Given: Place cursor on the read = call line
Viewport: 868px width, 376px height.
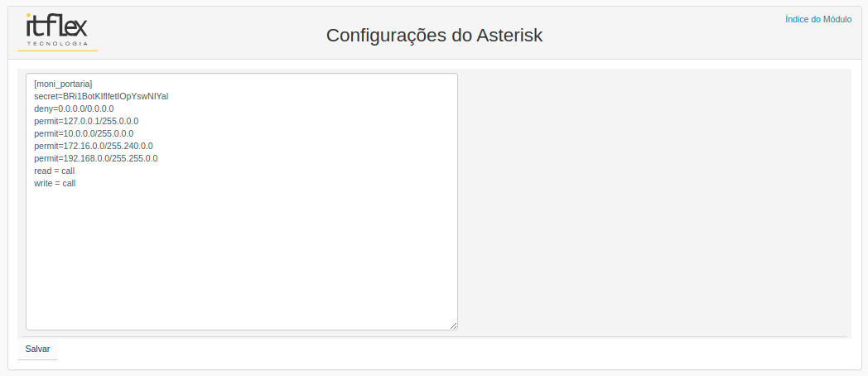Looking at the screenshot, I should pyautogui.click(x=55, y=171).
